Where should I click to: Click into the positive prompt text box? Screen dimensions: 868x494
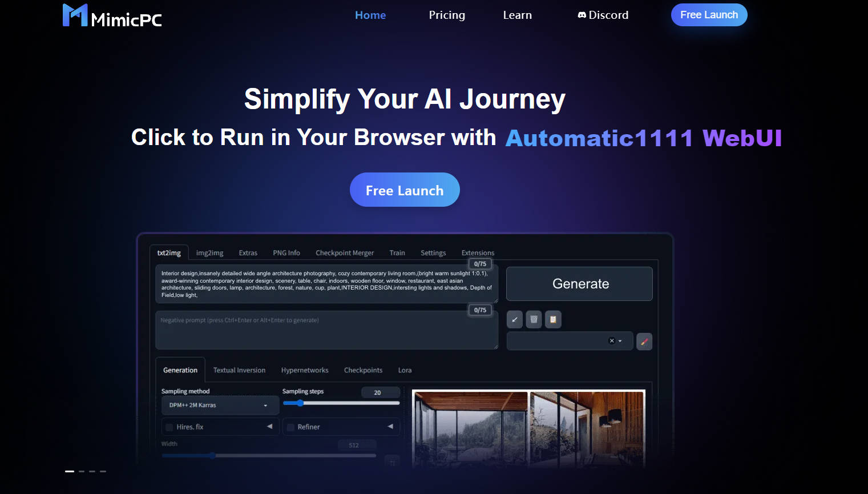tap(326, 284)
